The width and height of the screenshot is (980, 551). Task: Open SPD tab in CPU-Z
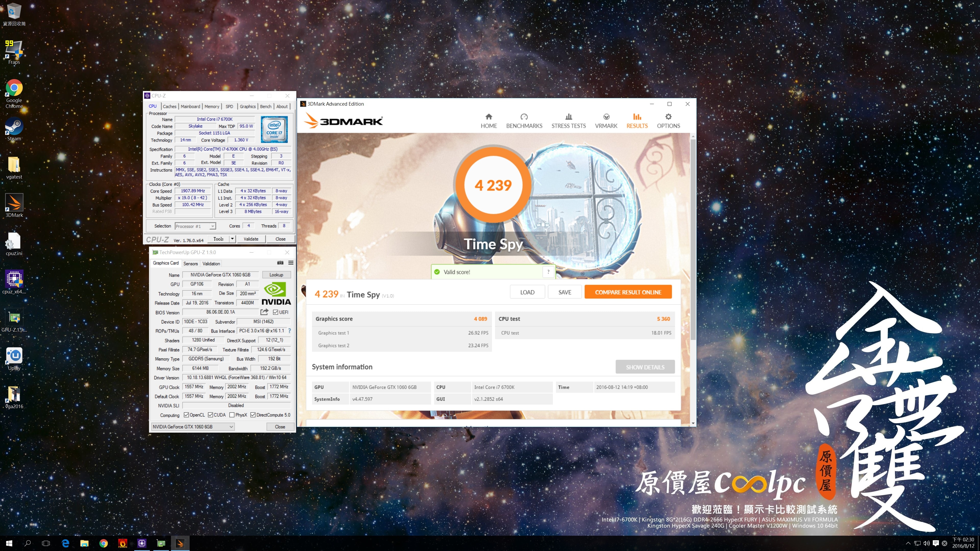coord(229,106)
